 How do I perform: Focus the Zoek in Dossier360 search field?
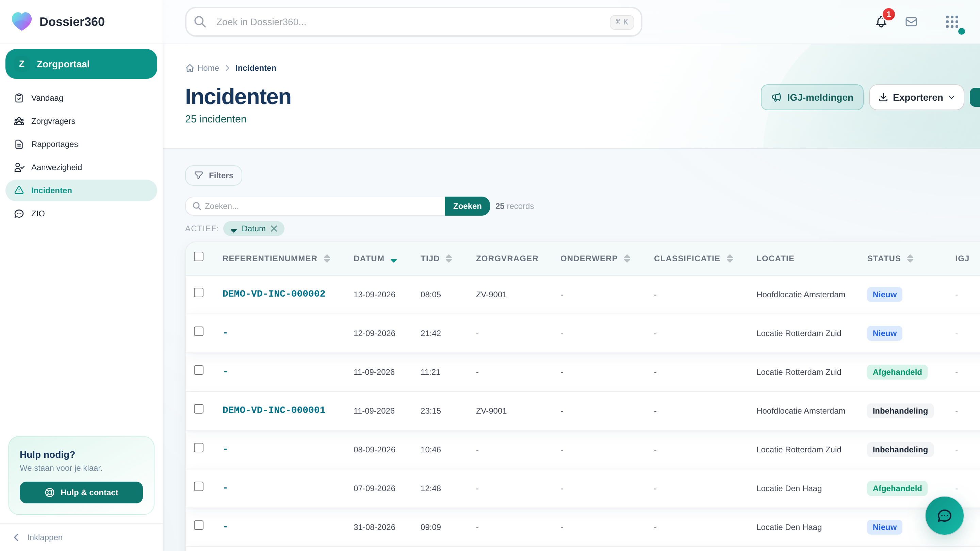[x=413, y=22]
